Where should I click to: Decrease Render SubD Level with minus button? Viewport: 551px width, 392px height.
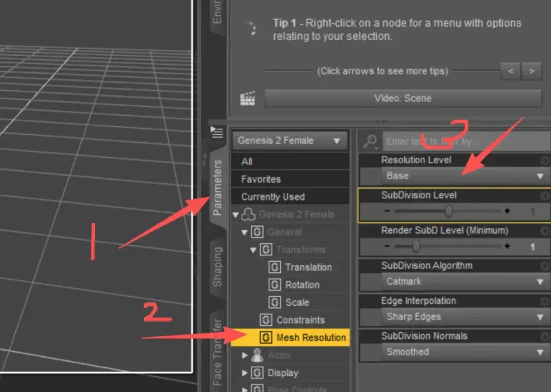point(387,246)
